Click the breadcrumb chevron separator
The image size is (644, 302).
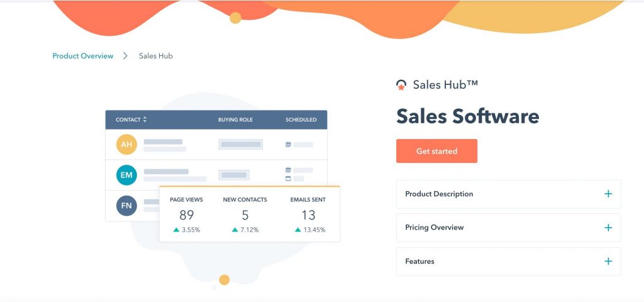[x=125, y=56]
